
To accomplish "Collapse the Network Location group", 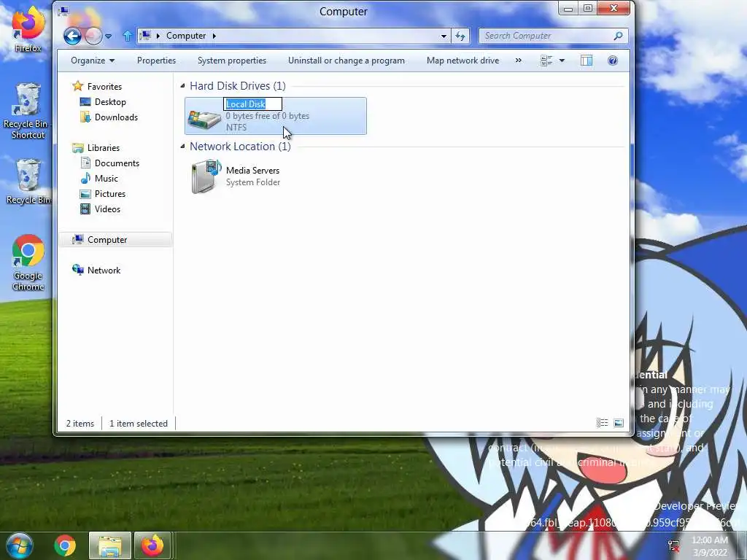I will [182, 146].
